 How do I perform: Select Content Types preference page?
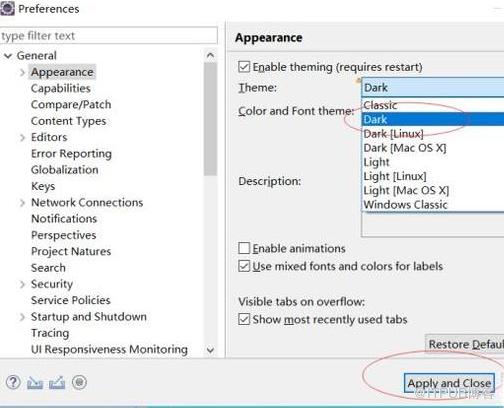pyautogui.click(x=68, y=121)
